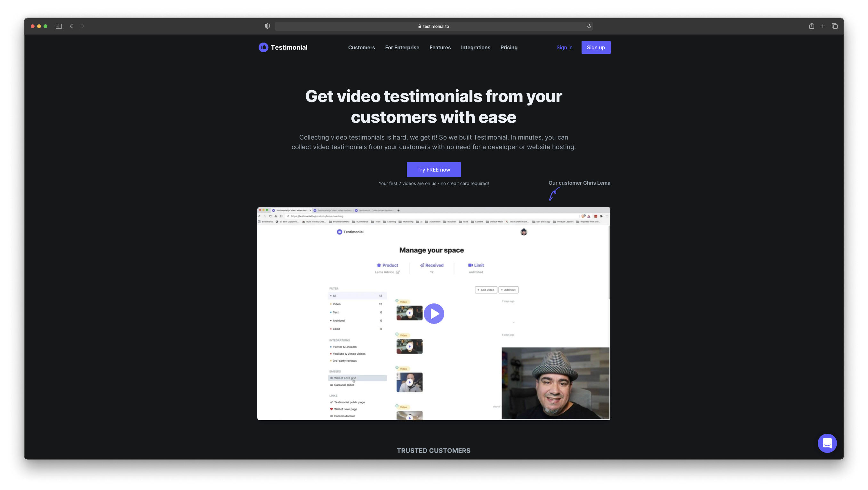Toggle the Safari sidebar icon
The height and width of the screenshot is (490, 868).
(59, 26)
